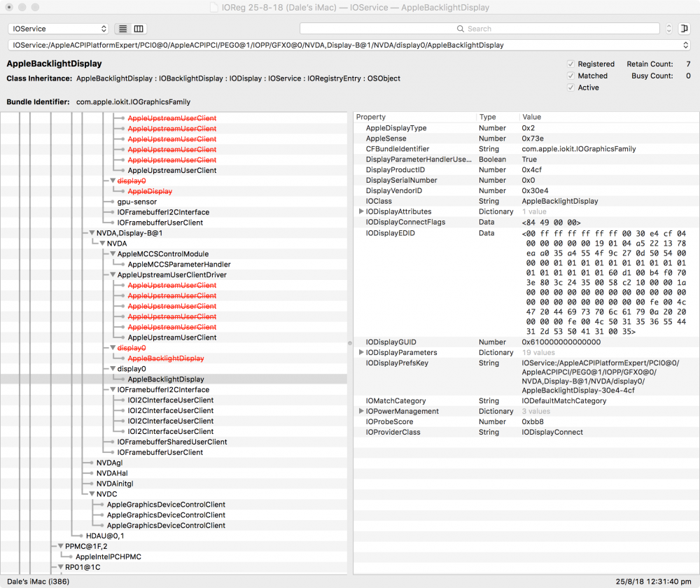
Task: Select the DisplayVendorID property row
Action: point(526,190)
